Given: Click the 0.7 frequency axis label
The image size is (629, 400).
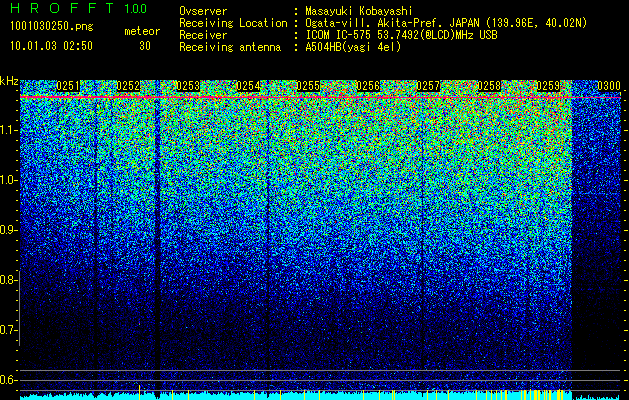Looking at the screenshot, I should 8,330.
